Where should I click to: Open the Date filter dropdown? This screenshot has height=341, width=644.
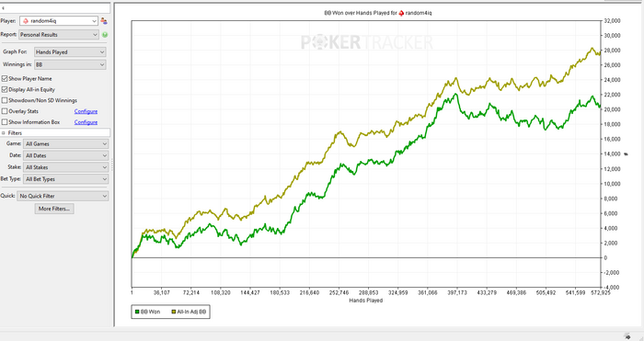pos(65,155)
